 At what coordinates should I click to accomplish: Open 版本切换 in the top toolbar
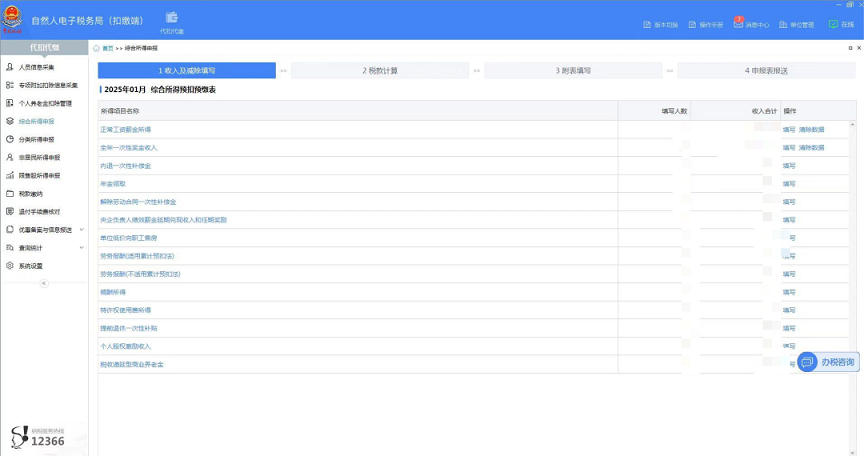point(660,24)
